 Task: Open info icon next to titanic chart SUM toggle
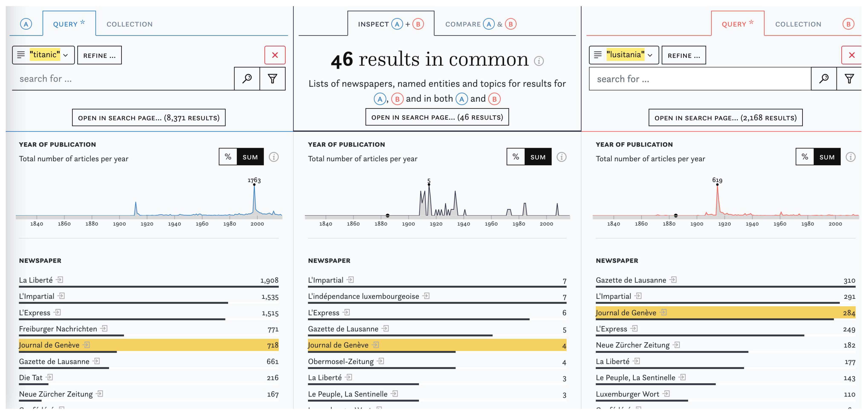point(274,157)
